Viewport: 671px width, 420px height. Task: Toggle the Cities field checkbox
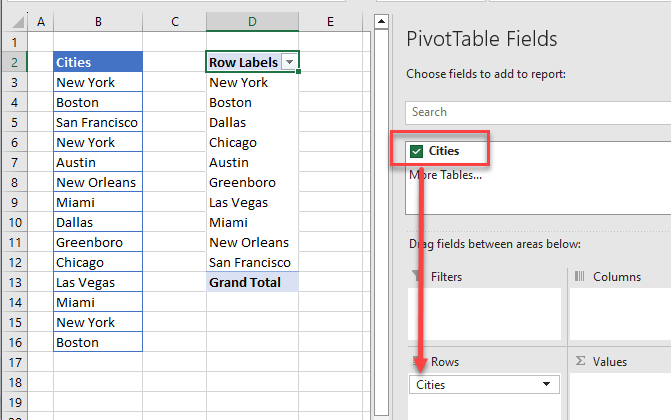416,151
